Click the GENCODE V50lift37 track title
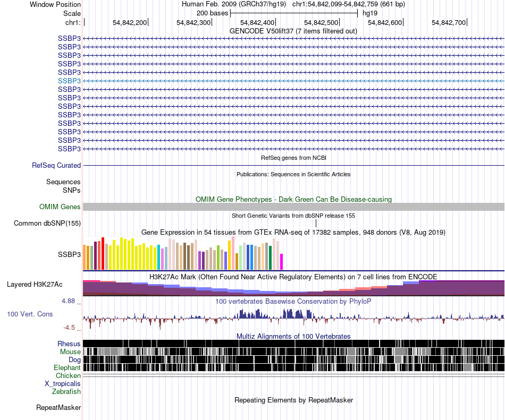Viewport: 505px width, 420px height. (293, 31)
